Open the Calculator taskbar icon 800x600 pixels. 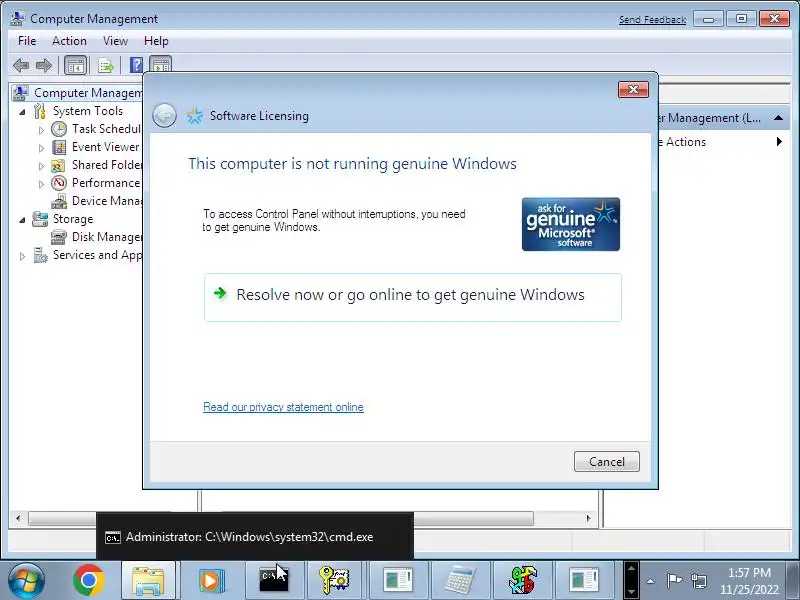460,581
